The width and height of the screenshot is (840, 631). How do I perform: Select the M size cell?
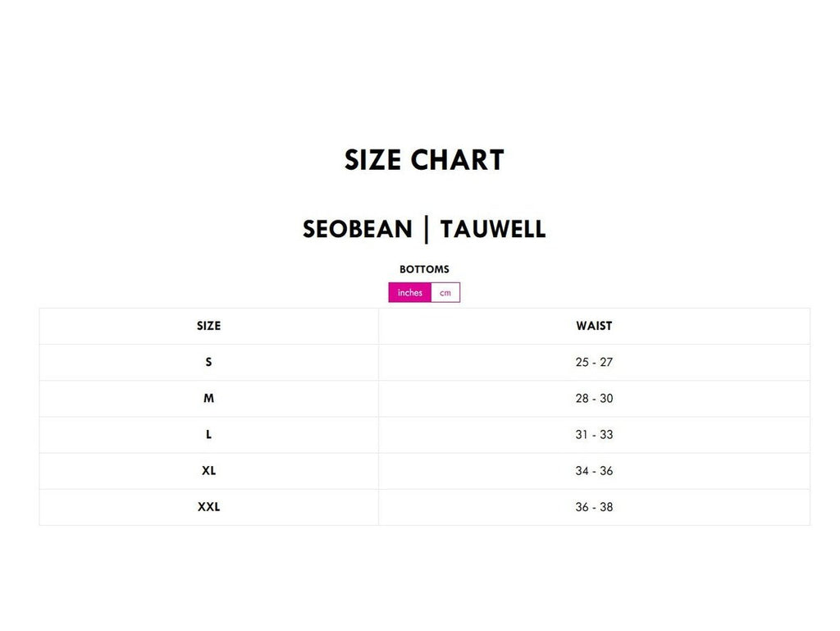[x=208, y=398]
